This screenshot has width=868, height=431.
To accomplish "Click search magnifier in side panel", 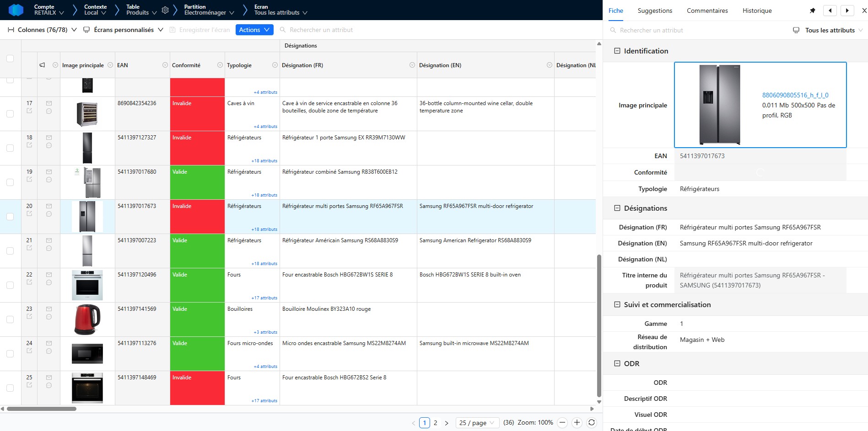I will [613, 30].
